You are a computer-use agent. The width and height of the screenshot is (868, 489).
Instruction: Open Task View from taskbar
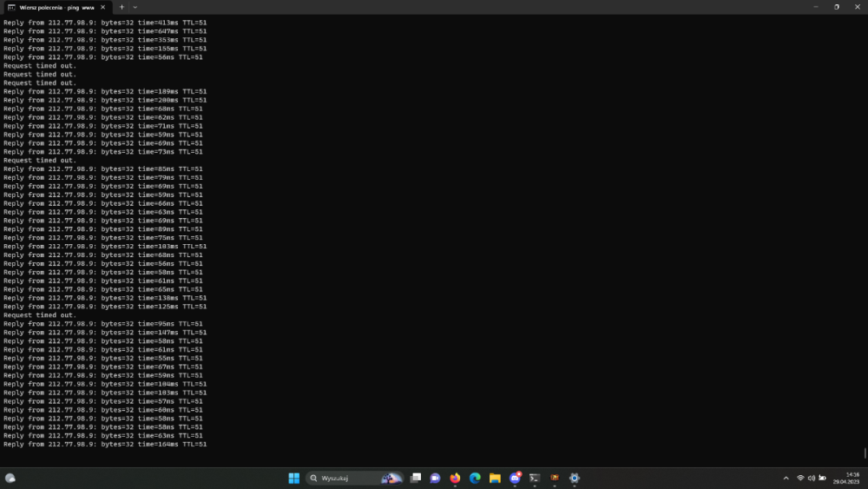[x=416, y=478]
